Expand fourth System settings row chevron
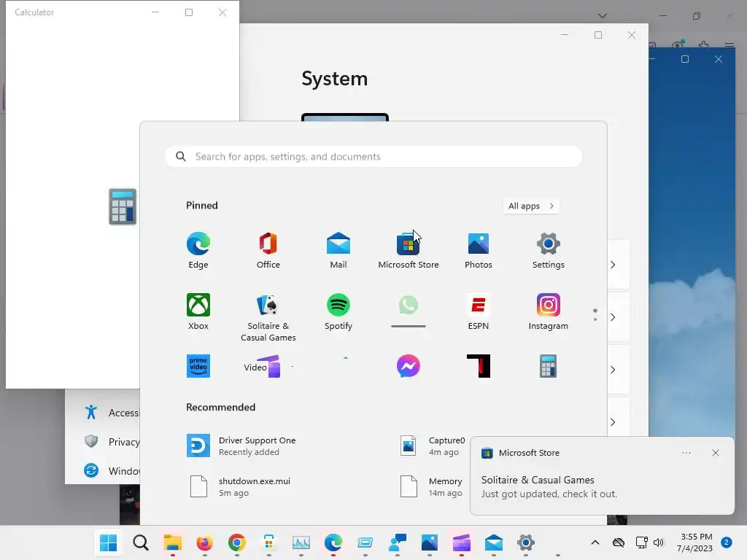The height and width of the screenshot is (560, 747). [x=613, y=422]
